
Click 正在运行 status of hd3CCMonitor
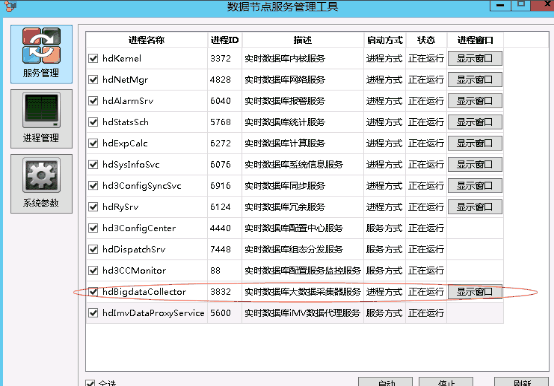click(426, 270)
